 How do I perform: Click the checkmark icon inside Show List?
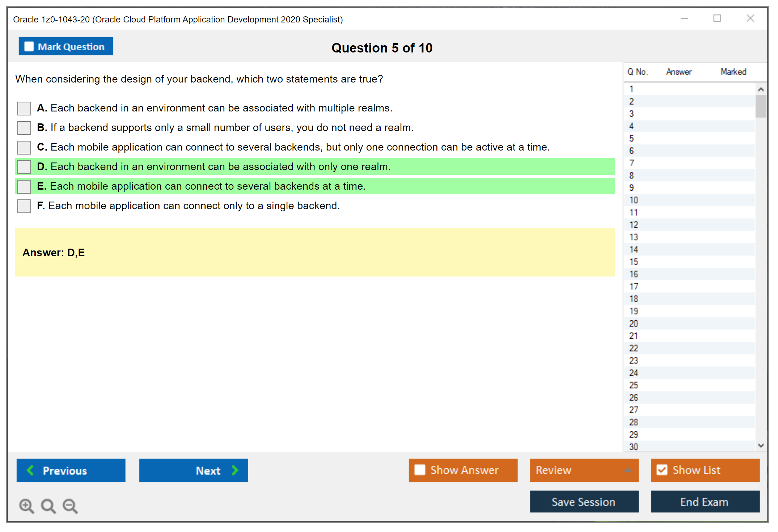click(x=662, y=470)
